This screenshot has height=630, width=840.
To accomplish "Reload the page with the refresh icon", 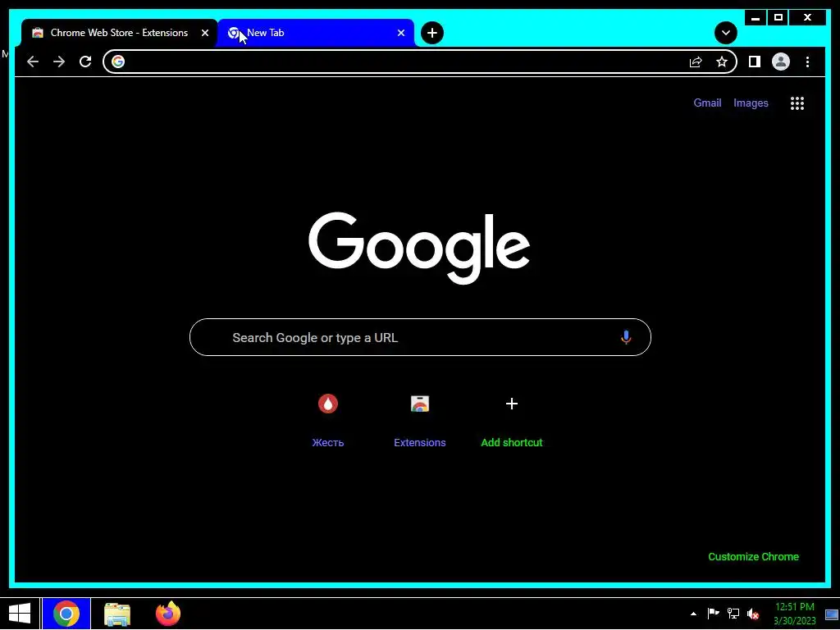I will click(x=85, y=62).
